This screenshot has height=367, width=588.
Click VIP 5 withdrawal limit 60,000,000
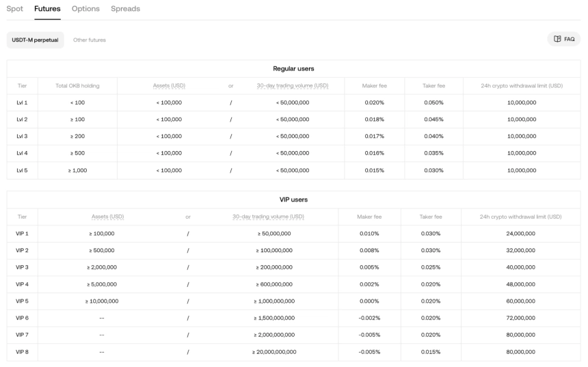(521, 301)
